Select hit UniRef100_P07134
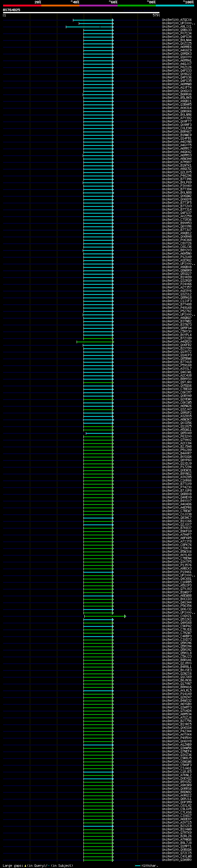Viewport: 197px width, 868px height. [x=176, y=33]
